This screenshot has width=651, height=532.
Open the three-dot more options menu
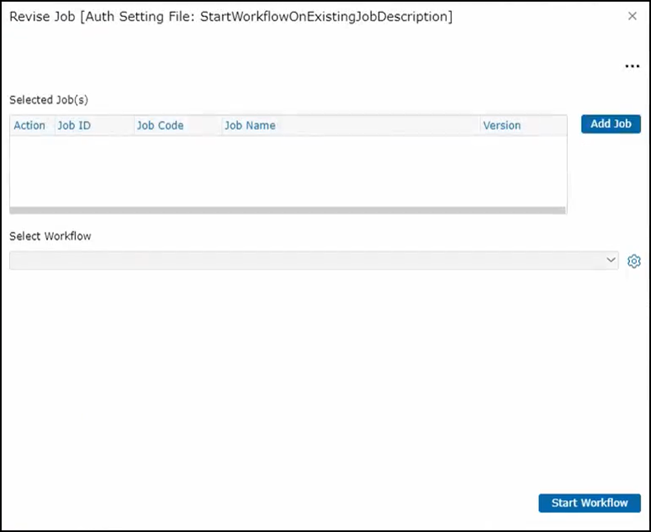(631, 66)
